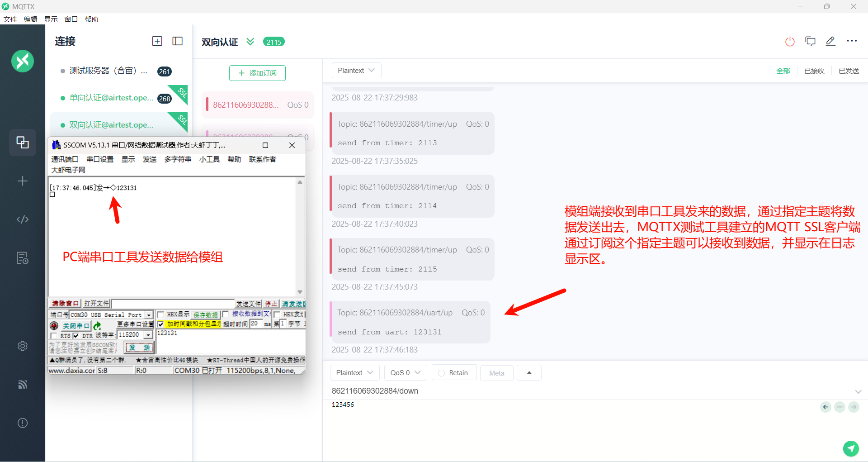Click the Meta button
868x462 pixels.
(x=496, y=373)
